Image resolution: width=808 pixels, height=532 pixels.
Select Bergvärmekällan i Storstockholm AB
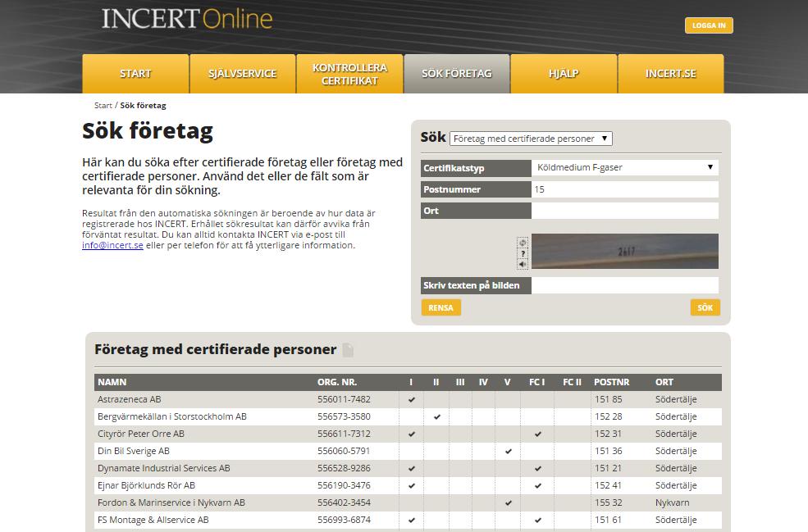172,416
